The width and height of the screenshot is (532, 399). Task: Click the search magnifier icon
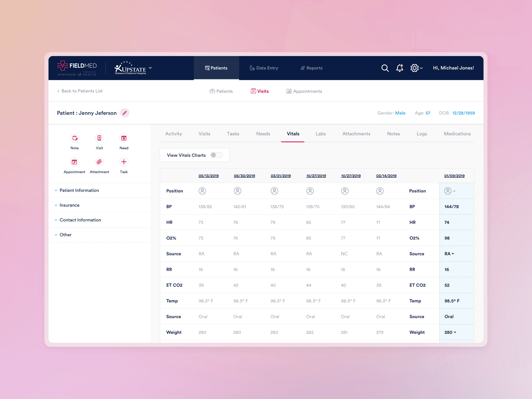(385, 68)
